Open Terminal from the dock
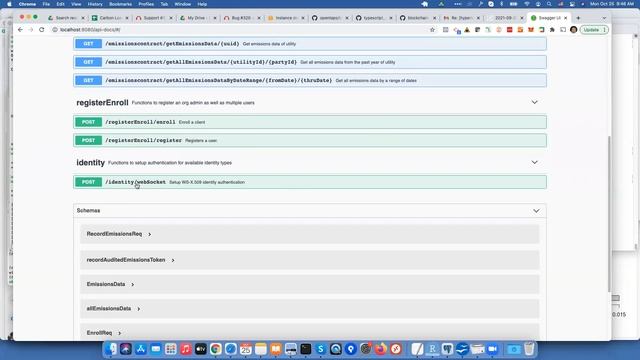The image size is (640, 360). coord(306,349)
